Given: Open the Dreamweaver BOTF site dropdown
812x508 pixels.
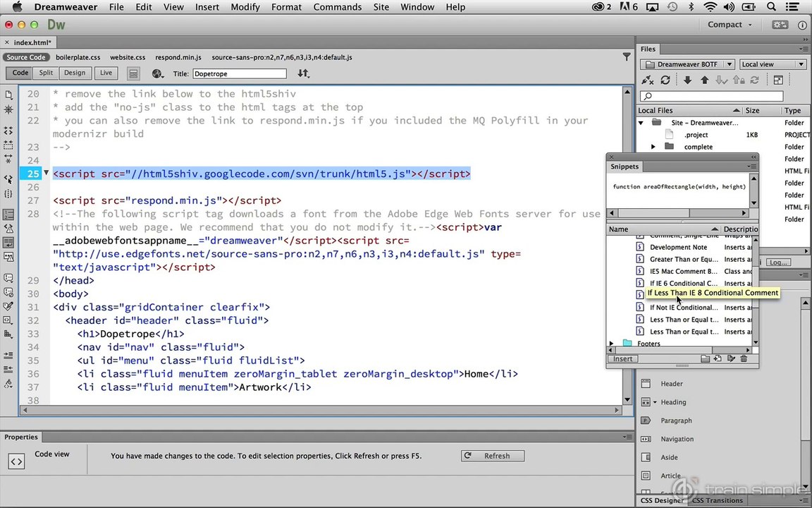Looking at the screenshot, I should pyautogui.click(x=688, y=64).
